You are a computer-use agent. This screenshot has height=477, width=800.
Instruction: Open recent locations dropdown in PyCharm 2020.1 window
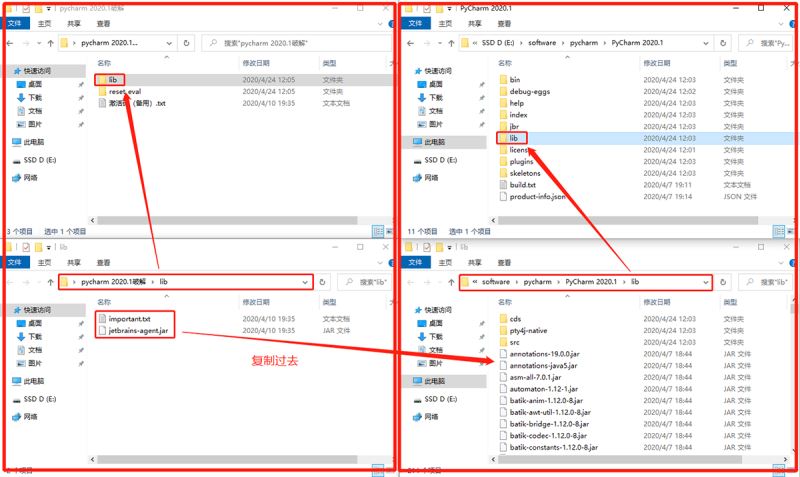pos(440,43)
